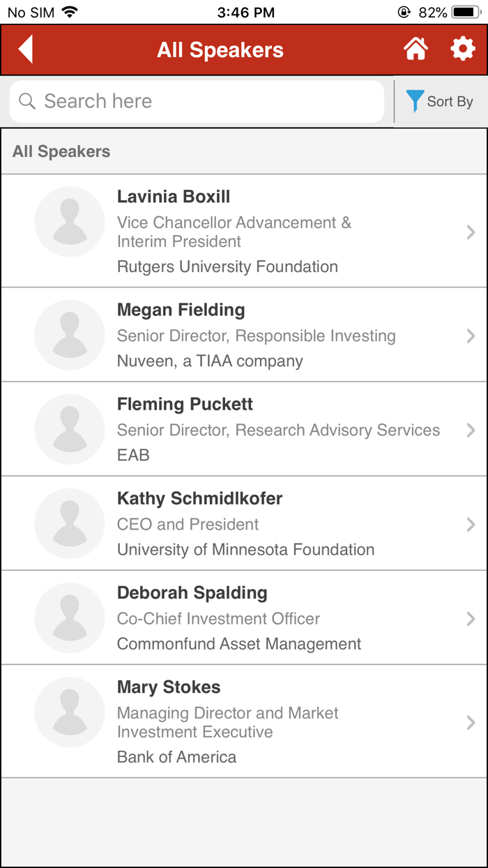
Task: Open Megan Fielding details chevron
Action: (471, 336)
